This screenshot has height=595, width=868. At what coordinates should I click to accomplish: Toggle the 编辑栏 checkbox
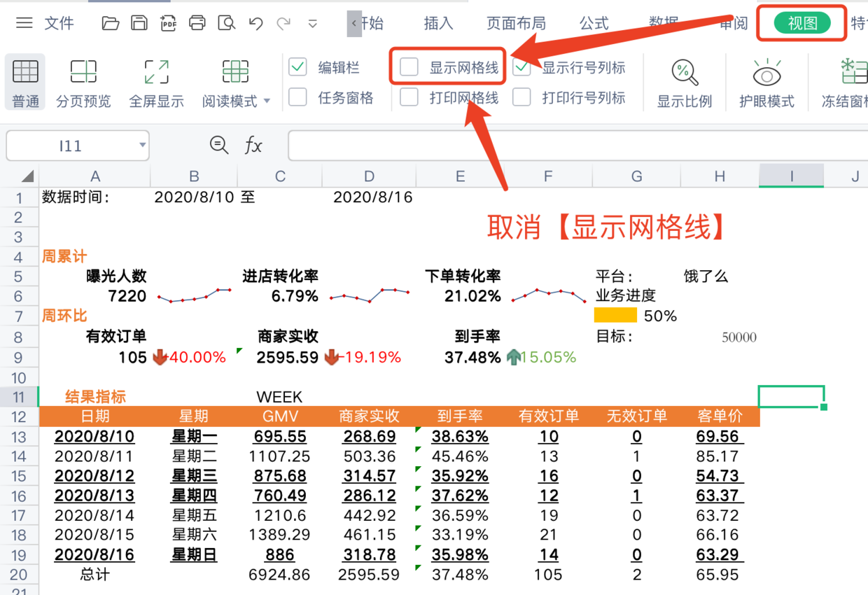[297, 67]
